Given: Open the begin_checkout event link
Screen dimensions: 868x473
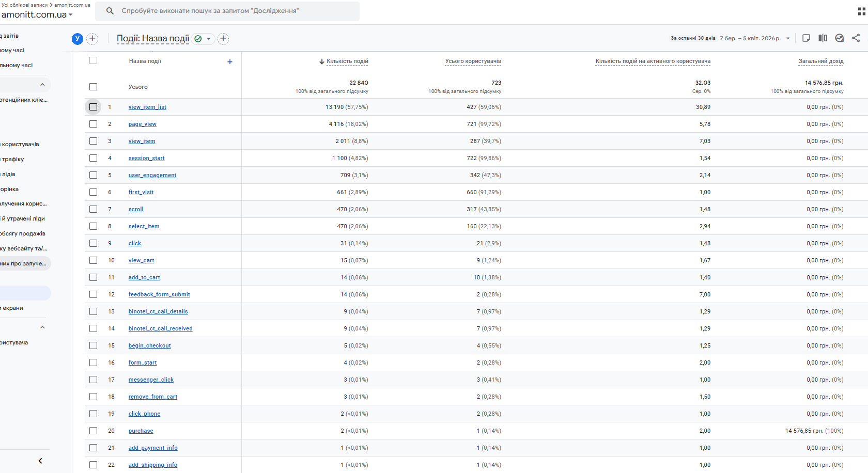Looking at the screenshot, I should pos(150,345).
